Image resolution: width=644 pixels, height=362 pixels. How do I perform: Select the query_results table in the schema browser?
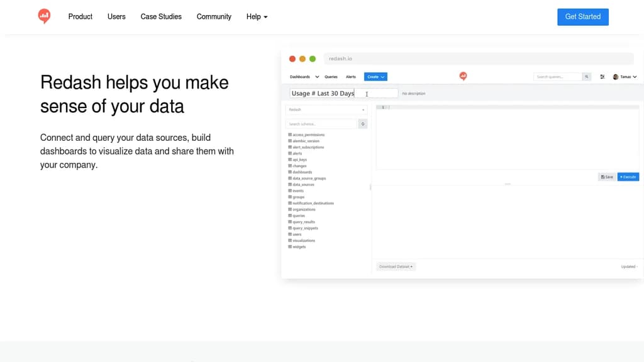coord(303,222)
